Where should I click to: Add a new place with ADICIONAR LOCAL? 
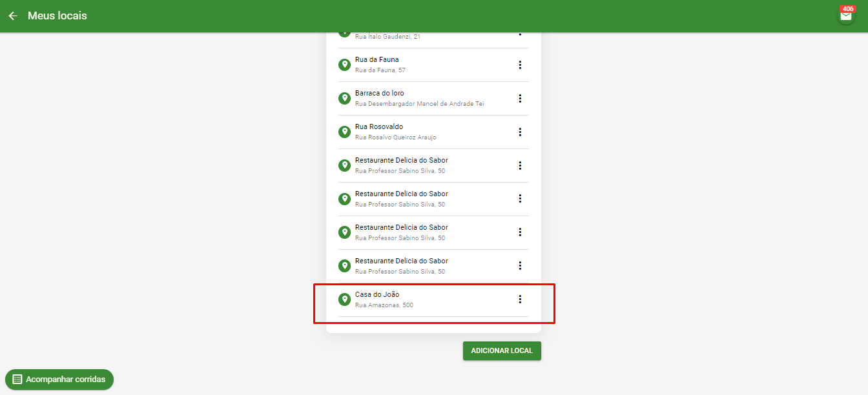point(502,350)
